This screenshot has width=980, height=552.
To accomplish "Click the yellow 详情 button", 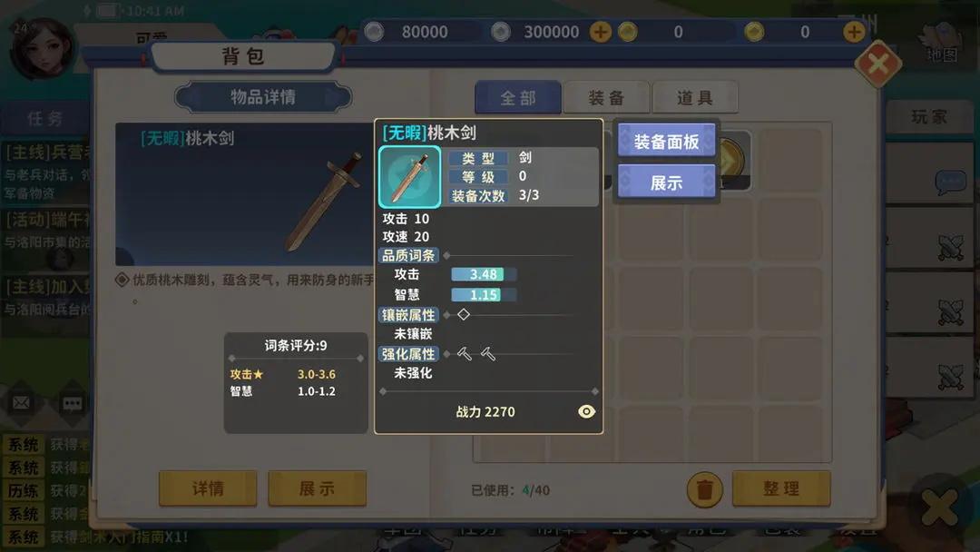I will pyautogui.click(x=208, y=488).
